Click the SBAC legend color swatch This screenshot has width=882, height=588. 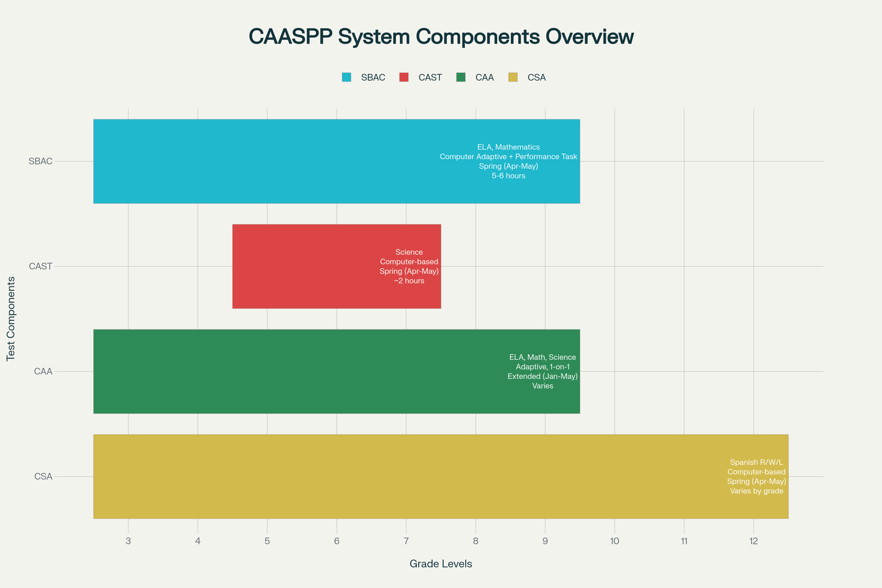coord(347,78)
